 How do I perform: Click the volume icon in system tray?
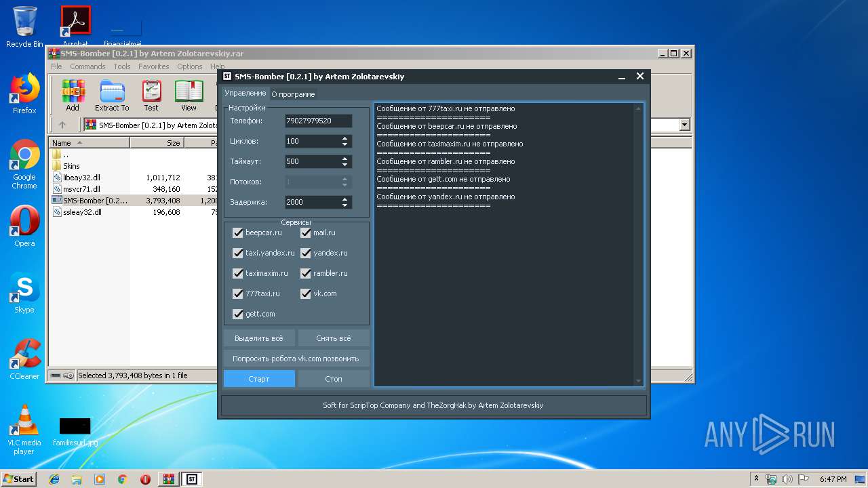point(787,479)
